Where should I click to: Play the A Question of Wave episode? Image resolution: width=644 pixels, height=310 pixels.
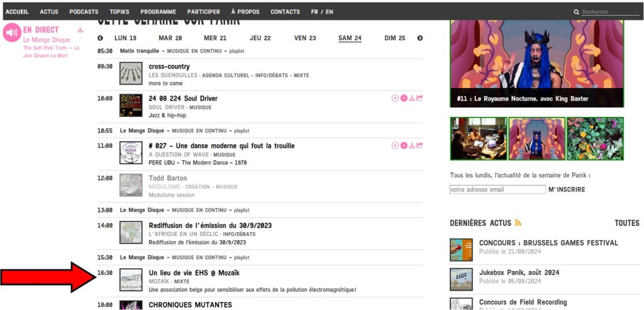(404, 145)
